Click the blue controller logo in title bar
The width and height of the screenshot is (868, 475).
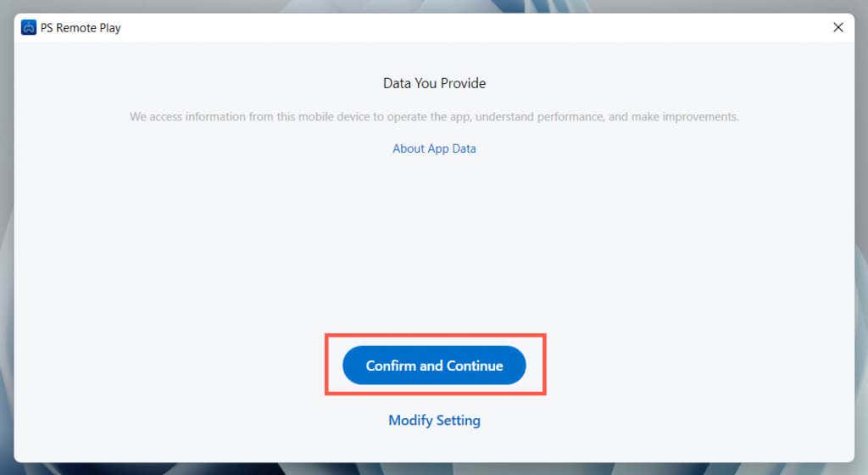click(29, 27)
